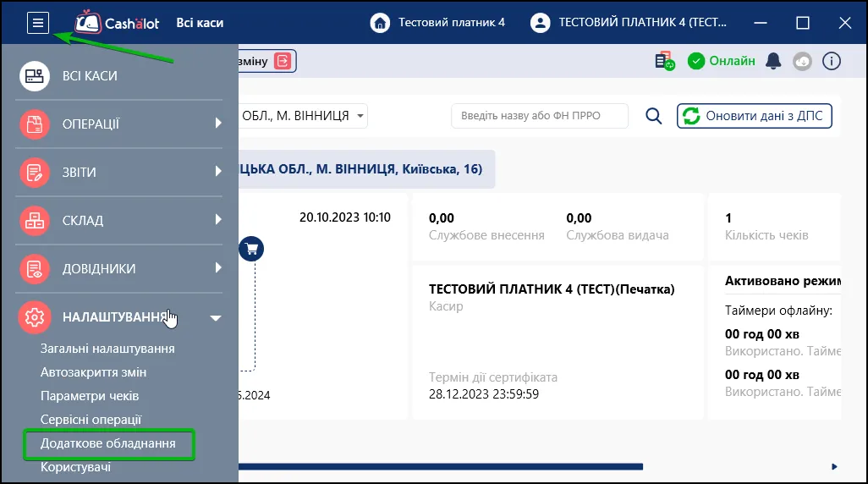Click the cloud download icon

(802, 61)
